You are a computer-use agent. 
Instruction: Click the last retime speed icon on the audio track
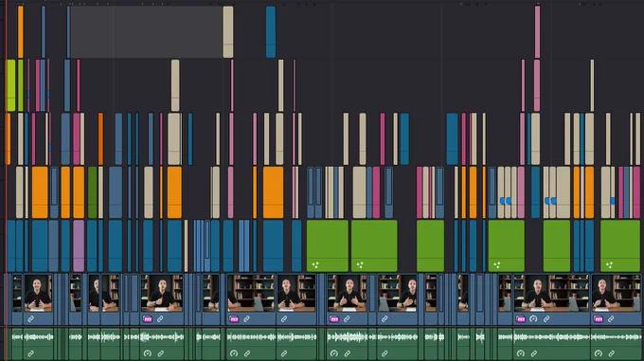(x=599, y=353)
